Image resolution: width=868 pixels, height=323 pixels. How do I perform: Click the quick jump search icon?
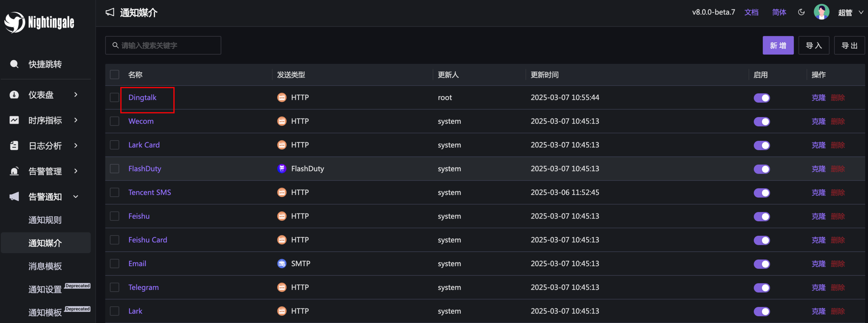(x=14, y=64)
